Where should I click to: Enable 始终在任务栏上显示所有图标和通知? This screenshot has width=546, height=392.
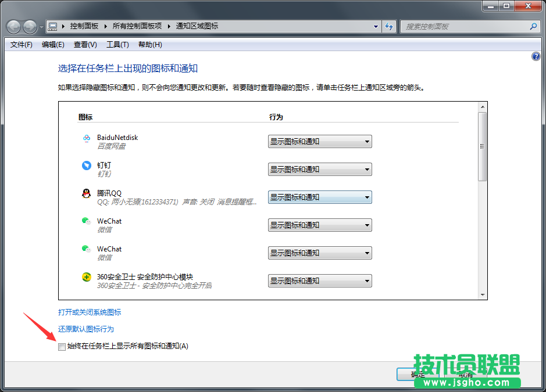click(x=62, y=347)
